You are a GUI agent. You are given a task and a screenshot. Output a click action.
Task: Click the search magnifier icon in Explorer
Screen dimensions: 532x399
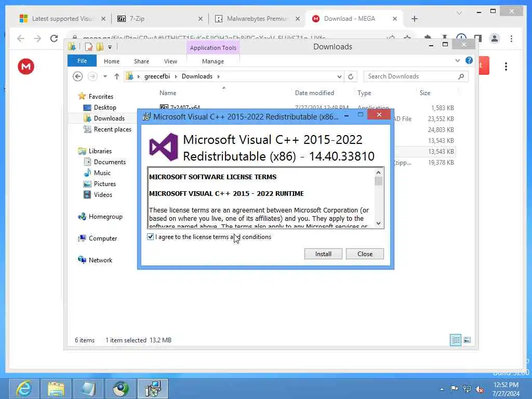tap(461, 76)
